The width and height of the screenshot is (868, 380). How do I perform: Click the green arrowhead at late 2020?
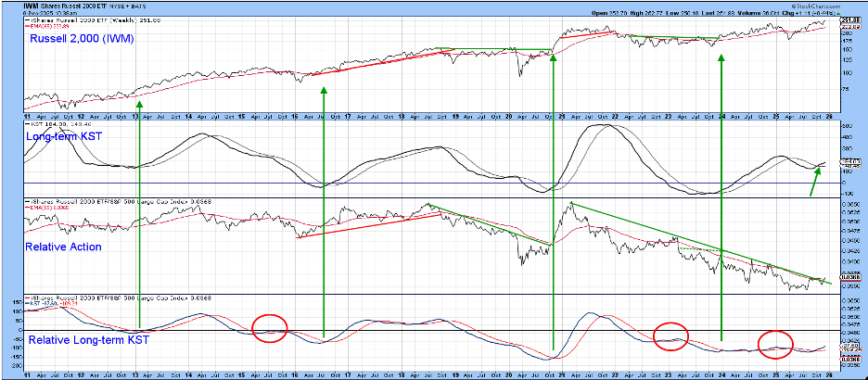(554, 57)
